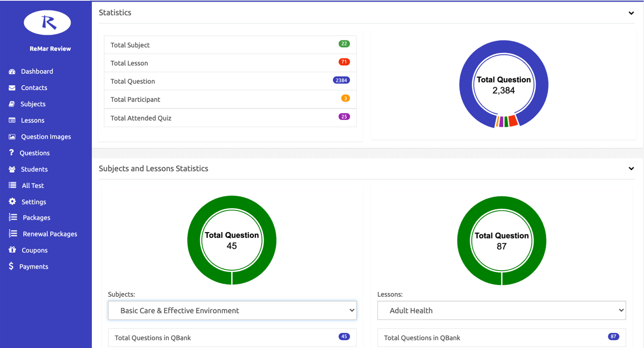Open the Settings gear icon
The width and height of the screenshot is (644, 348).
(x=12, y=202)
